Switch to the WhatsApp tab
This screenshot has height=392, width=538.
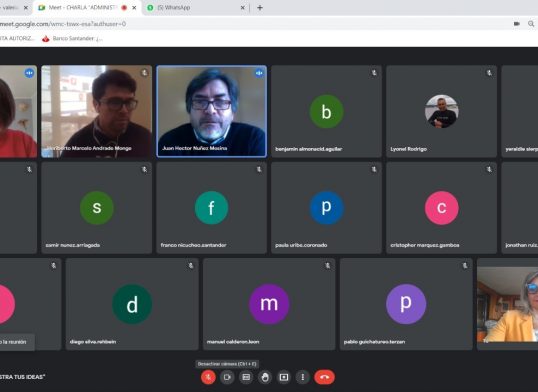pos(196,8)
